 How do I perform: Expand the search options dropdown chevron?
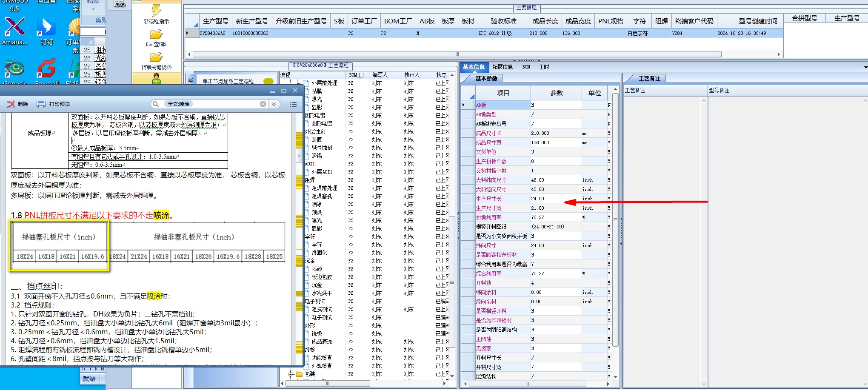point(274,104)
